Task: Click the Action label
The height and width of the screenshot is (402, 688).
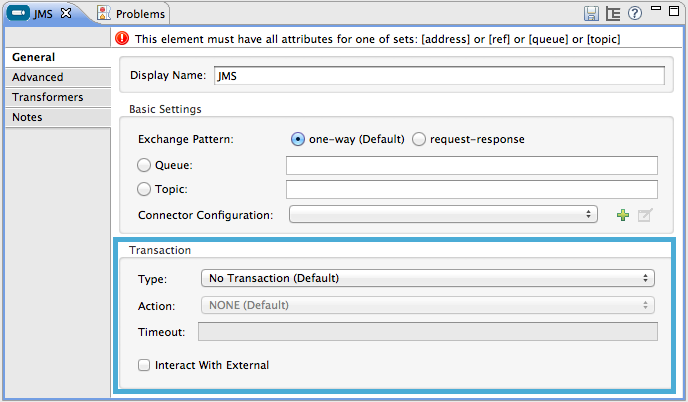Action: coord(156,306)
